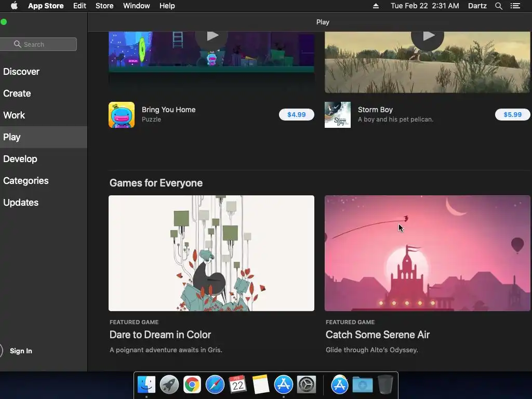
Task: Click the running App Store dock icon
Action: pos(283,385)
